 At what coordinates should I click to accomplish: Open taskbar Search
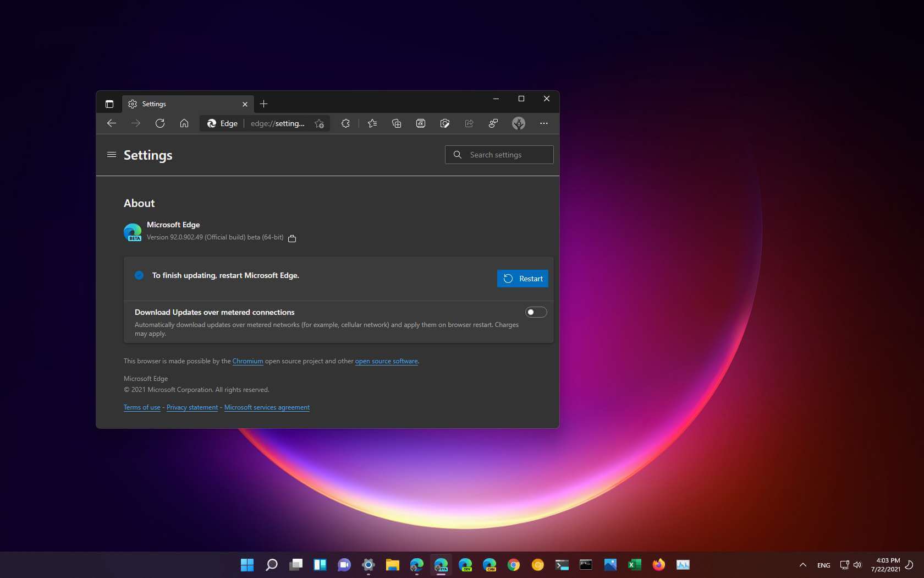pyautogui.click(x=272, y=565)
